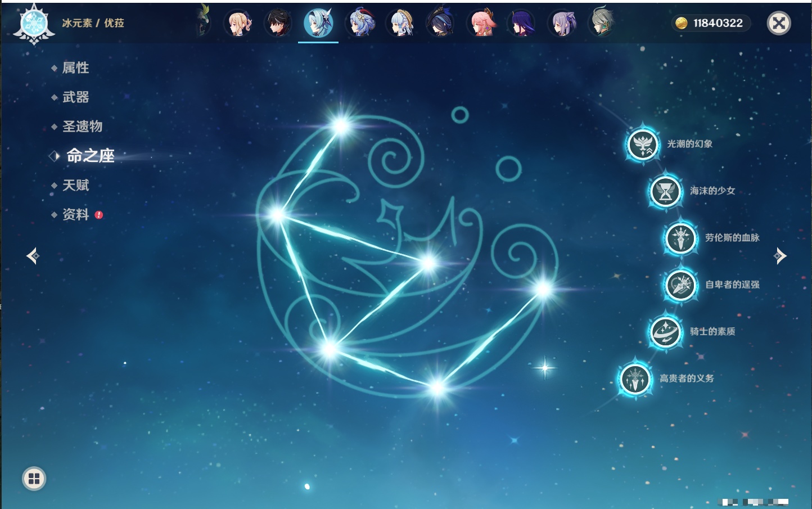Viewport: 812px width, 509px height.
Task: Open the grid menu button at bottom left
Action: 34,479
